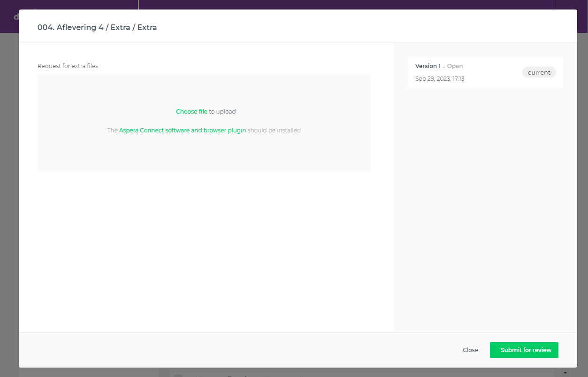The height and width of the screenshot is (377, 588).
Task: Click the Open status text
Action: click(455, 66)
